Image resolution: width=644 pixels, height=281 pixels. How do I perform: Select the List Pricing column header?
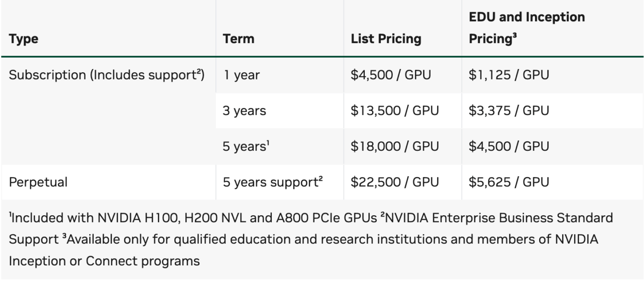pyautogui.click(x=386, y=39)
